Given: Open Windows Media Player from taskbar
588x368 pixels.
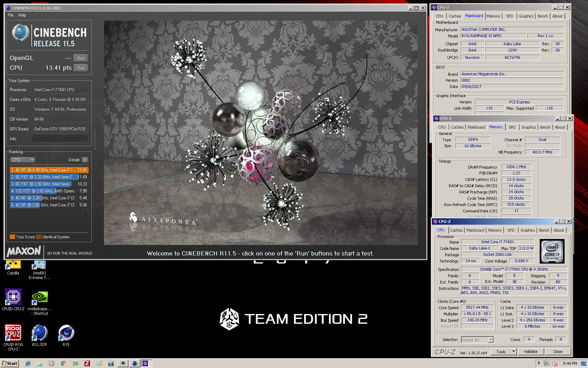Looking at the screenshot, I should [51, 363].
